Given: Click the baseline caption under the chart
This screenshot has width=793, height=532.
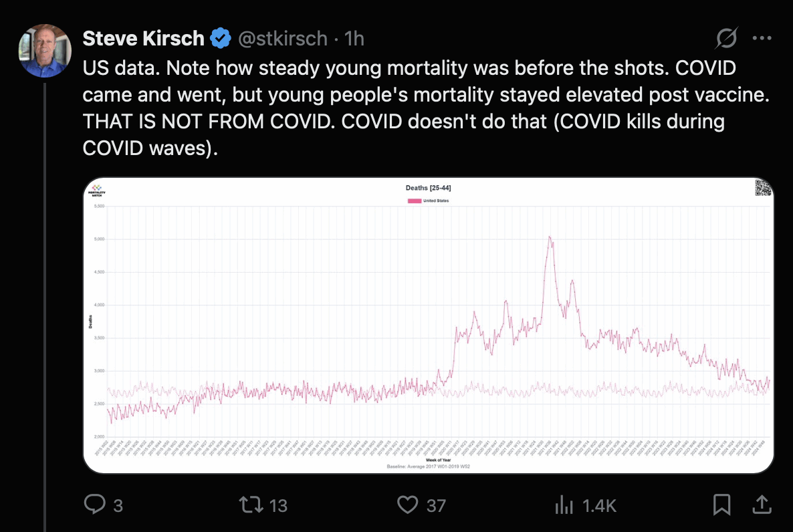Looking at the screenshot, I should 428,465.
